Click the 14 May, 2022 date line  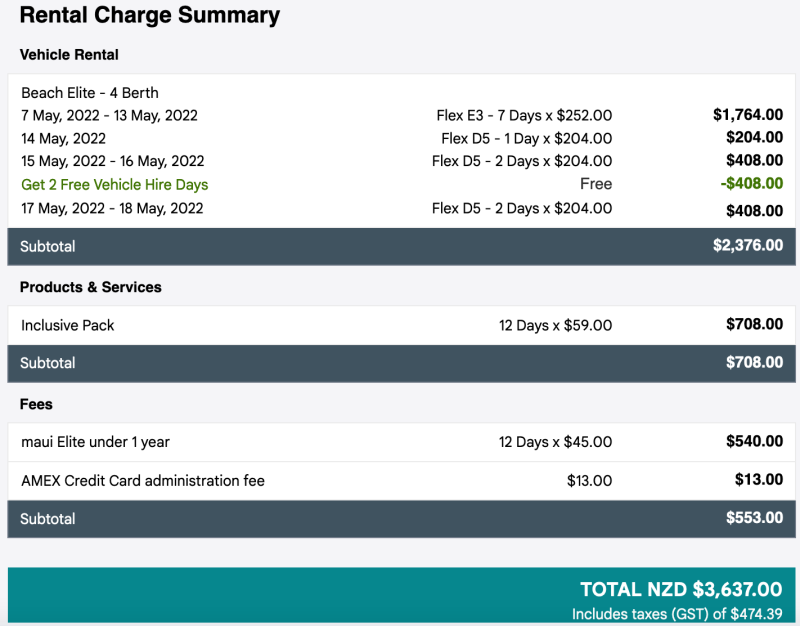click(x=63, y=138)
